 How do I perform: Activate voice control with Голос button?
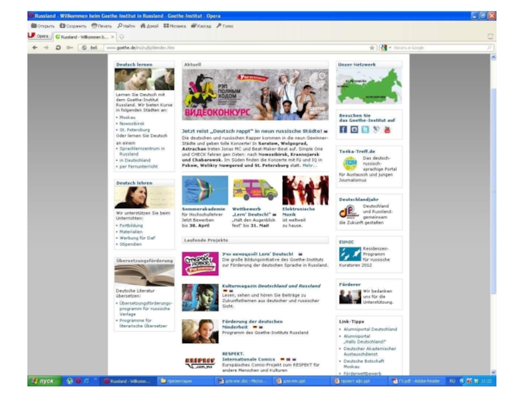pos(225,26)
